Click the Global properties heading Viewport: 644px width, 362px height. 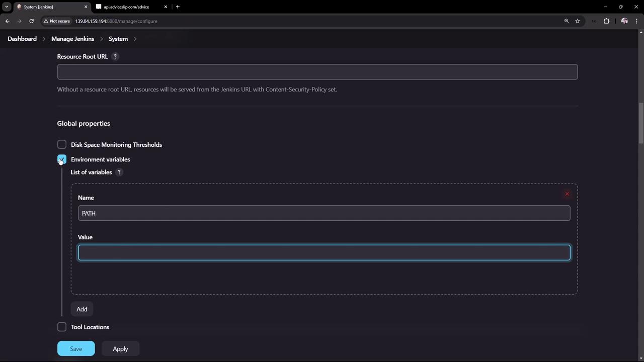pyautogui.click(x=84, y=123)
